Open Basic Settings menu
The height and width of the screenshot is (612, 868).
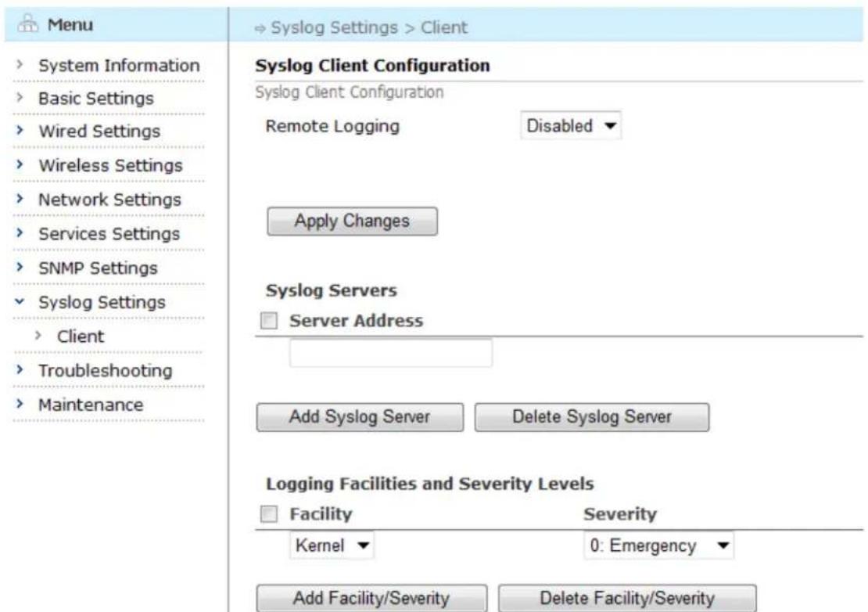click(95, 99)
